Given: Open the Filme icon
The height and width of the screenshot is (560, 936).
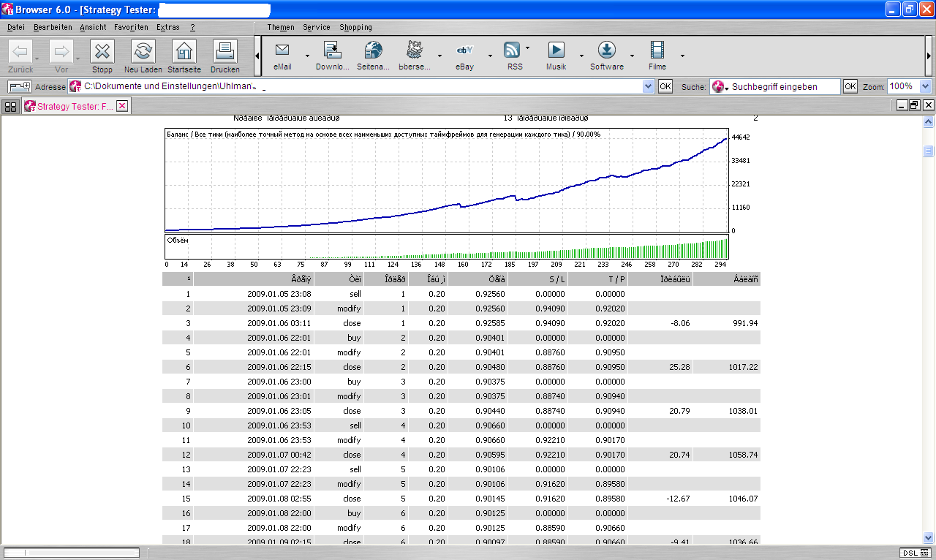Looking at the screenshot, I should 657,50.
